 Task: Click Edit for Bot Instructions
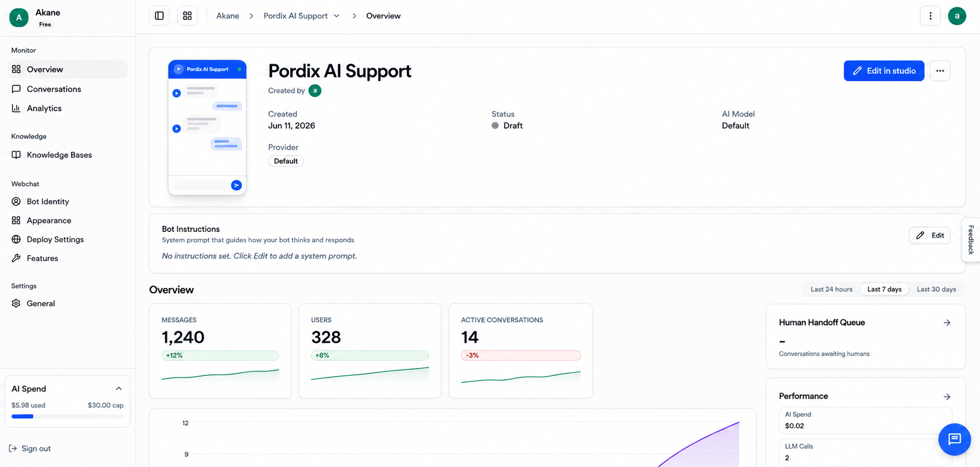929,235
